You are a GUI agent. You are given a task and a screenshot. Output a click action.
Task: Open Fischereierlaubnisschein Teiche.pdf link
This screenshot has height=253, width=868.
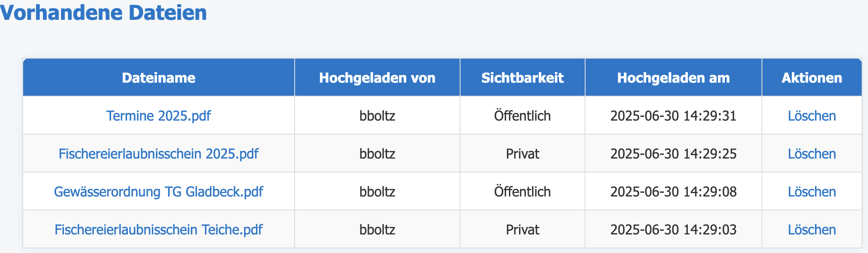pos(158,229)
